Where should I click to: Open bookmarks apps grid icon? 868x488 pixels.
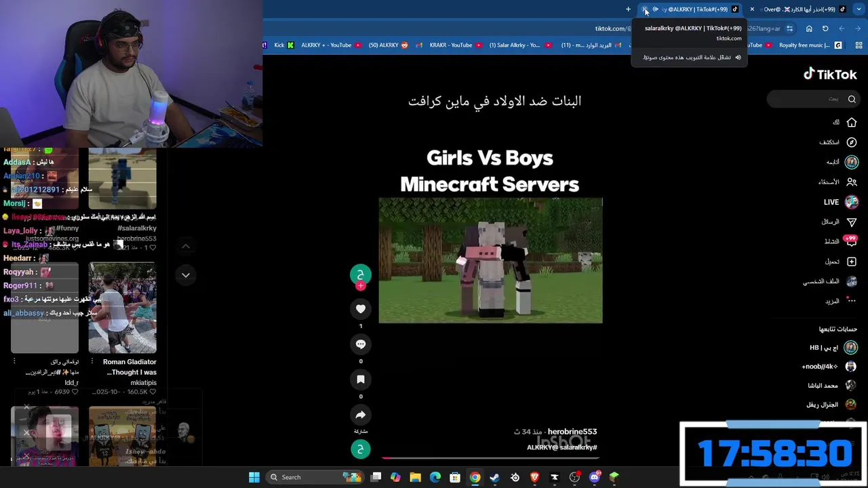(859, 45)
